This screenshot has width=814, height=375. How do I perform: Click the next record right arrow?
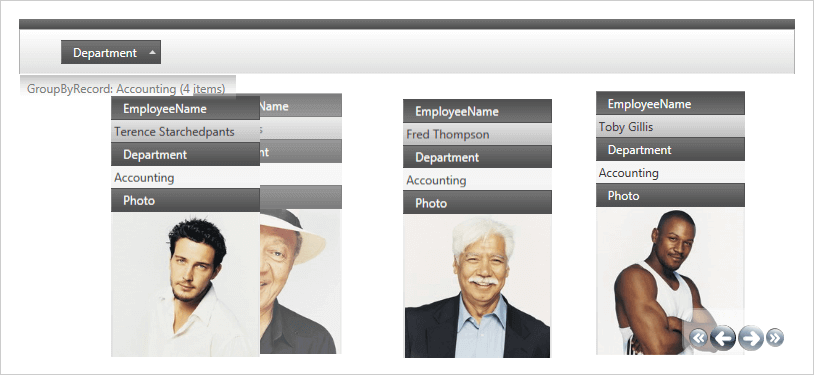tap(751, 338)
